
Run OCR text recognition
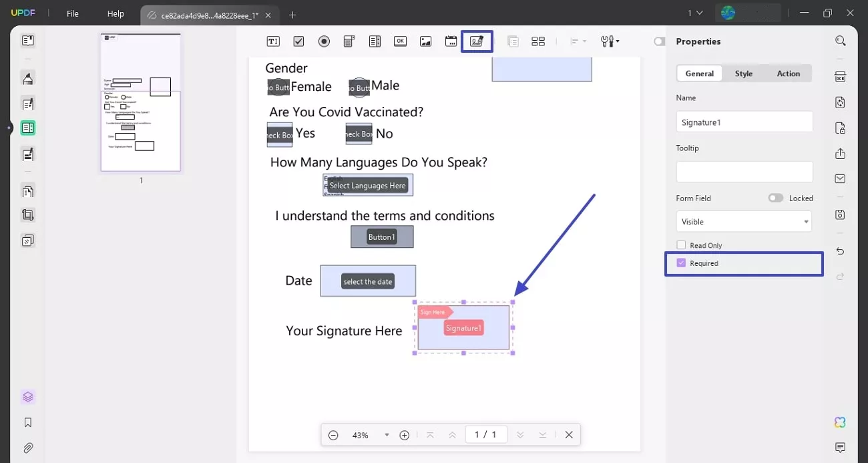click(x=840, y=77)
